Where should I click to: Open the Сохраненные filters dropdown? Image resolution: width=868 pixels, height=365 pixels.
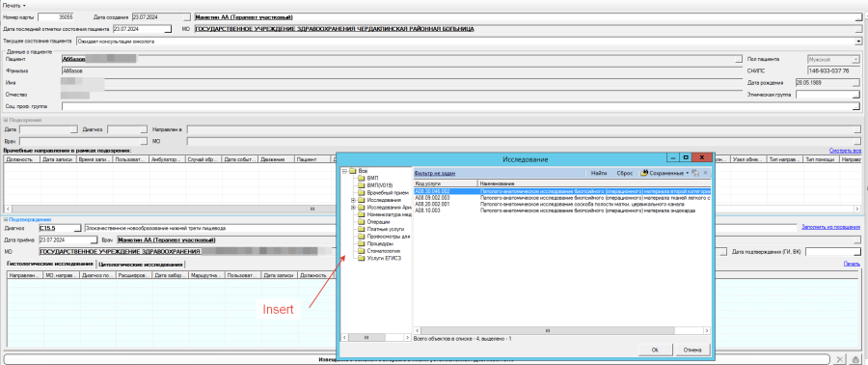coord(688,173)
